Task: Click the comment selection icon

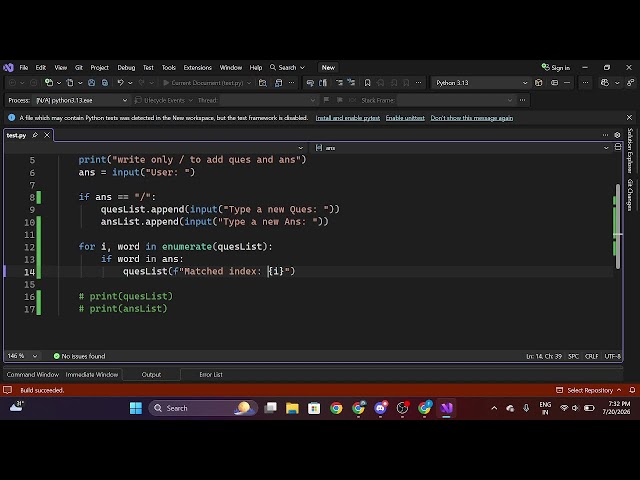Action: pyautogui.click(x=310, y=83)
